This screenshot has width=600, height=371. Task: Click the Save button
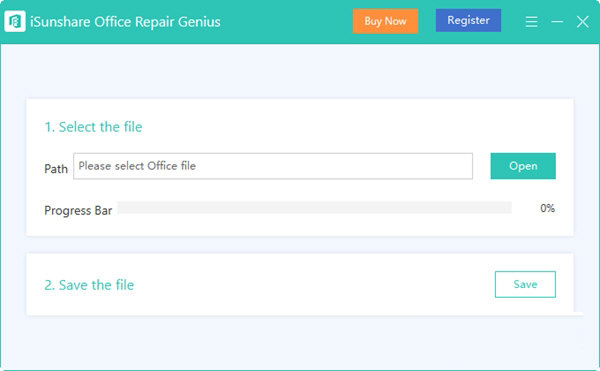coord(525,284)
